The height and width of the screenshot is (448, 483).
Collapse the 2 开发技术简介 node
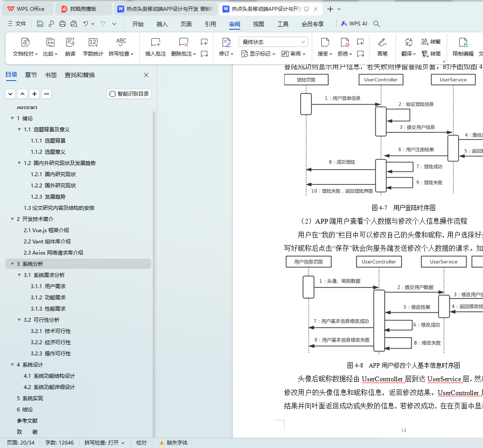point(13,219)
